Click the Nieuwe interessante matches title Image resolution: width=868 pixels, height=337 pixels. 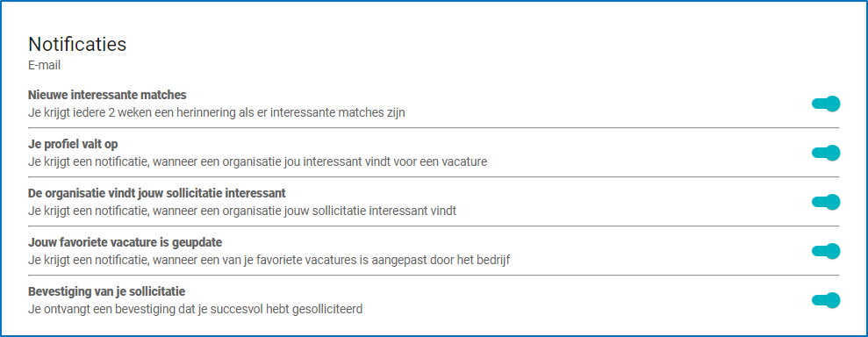tap(107, 95)
